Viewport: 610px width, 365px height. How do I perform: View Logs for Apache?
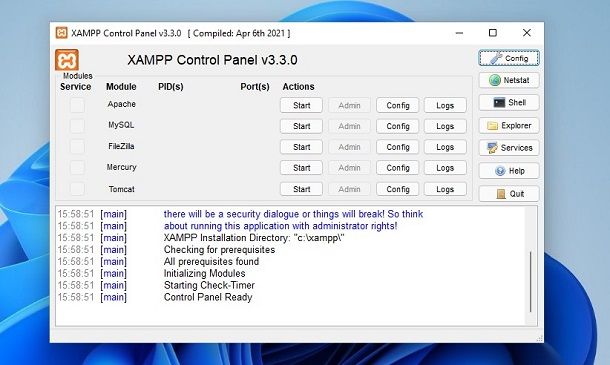pos(445,105)
